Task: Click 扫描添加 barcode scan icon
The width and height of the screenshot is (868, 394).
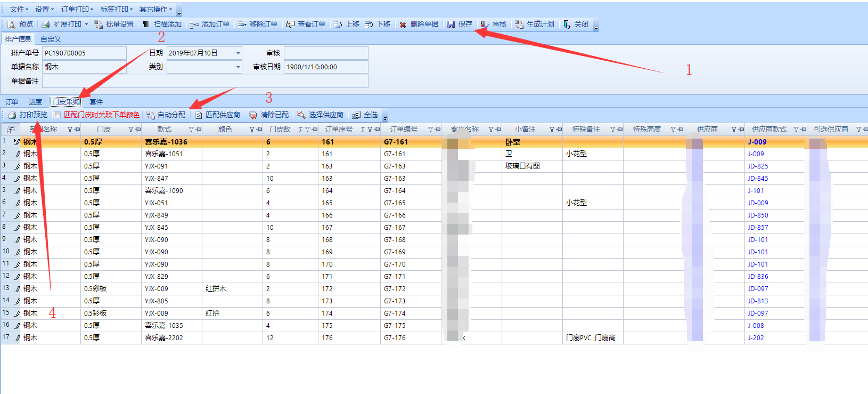Action: pyautogui.click(x=146, y=25)
